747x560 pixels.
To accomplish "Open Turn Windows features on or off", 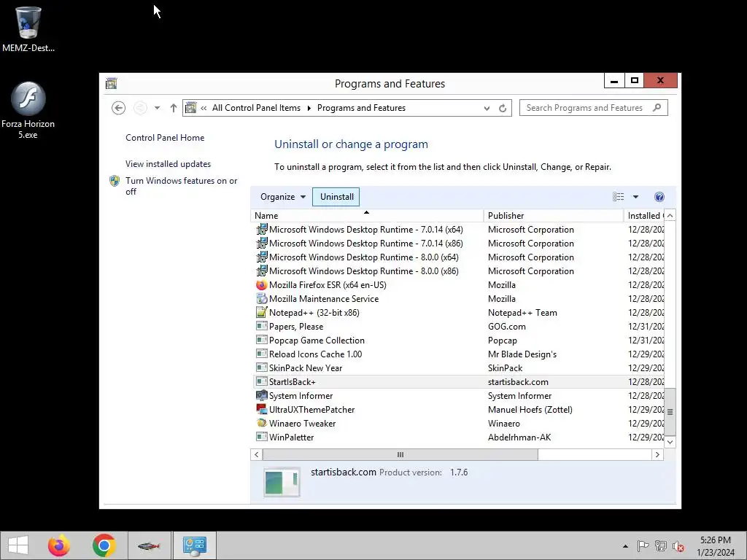I will click(x=182, y=186).
